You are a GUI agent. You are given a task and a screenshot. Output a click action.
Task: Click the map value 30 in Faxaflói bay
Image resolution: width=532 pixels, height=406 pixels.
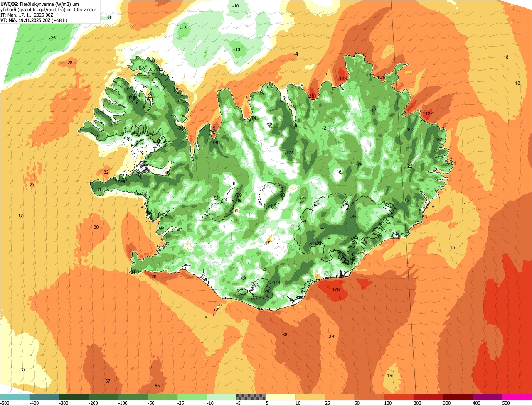96,227
